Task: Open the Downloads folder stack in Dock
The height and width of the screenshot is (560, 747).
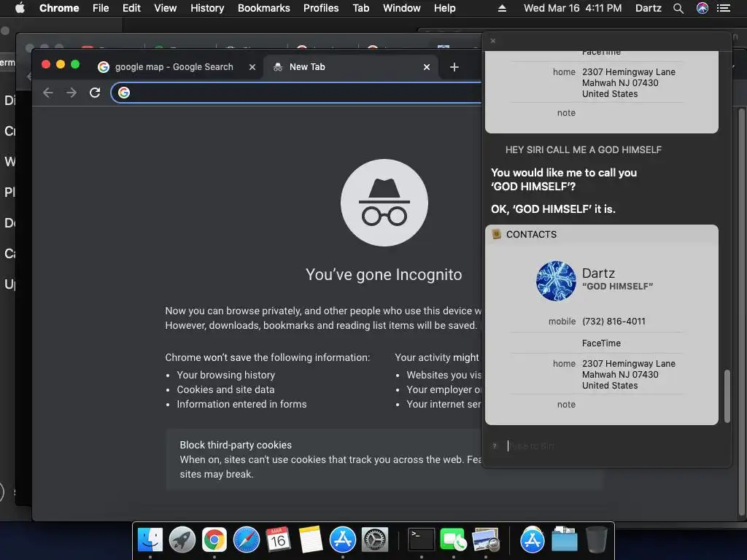Action: [565, 540]
